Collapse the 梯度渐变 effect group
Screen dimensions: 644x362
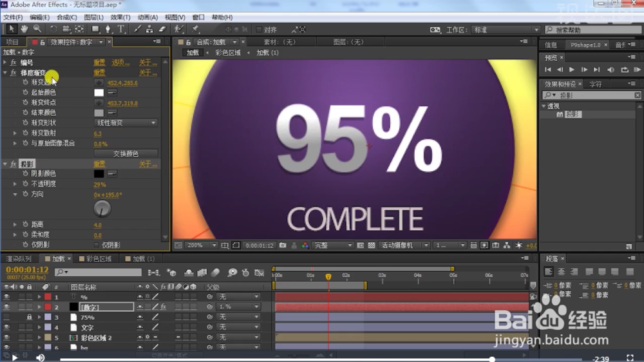[5, 72]
